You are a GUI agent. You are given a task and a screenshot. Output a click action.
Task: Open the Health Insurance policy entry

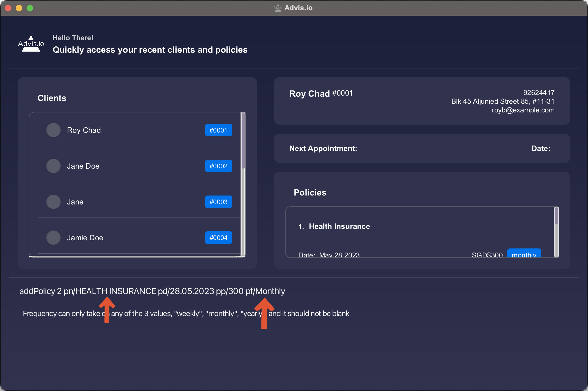point(339,226)
